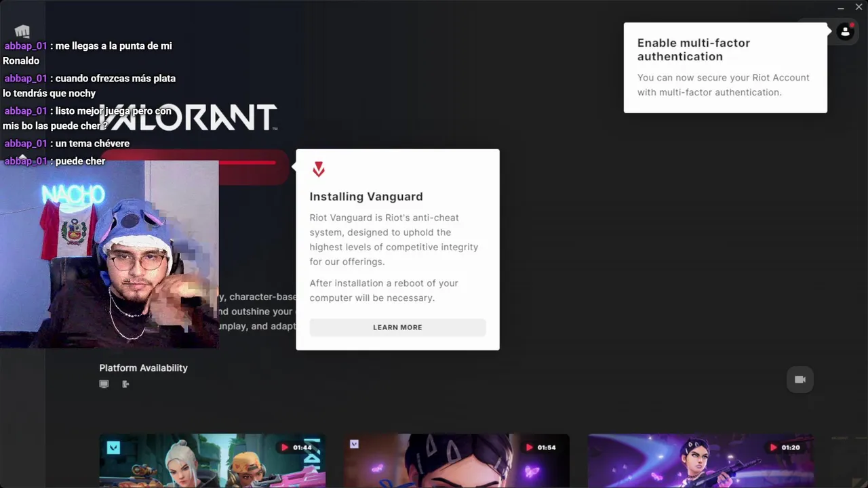The height and width of the screenshot is (488, 868).
Task: Select the console platform availability icon
Action: click(125, 384)
